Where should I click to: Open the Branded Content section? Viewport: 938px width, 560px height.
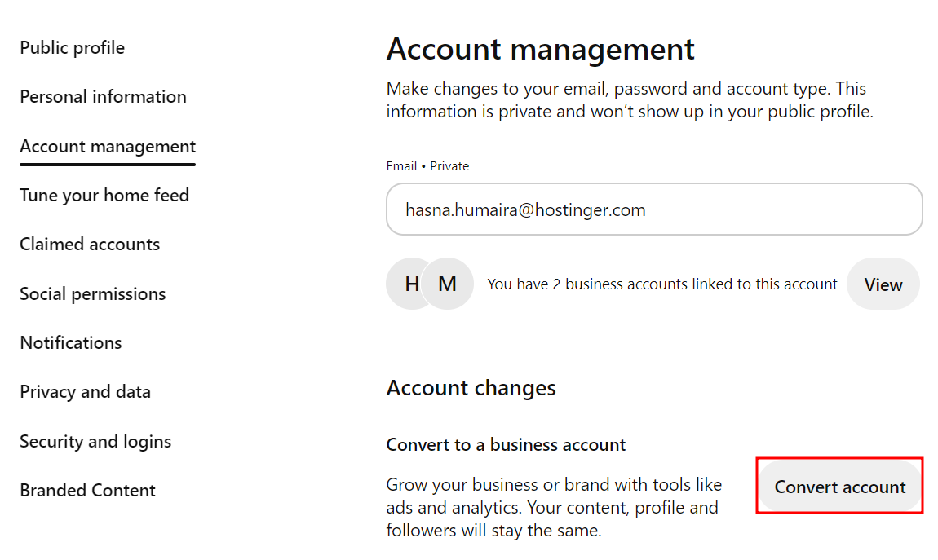[x=87, y=490]
